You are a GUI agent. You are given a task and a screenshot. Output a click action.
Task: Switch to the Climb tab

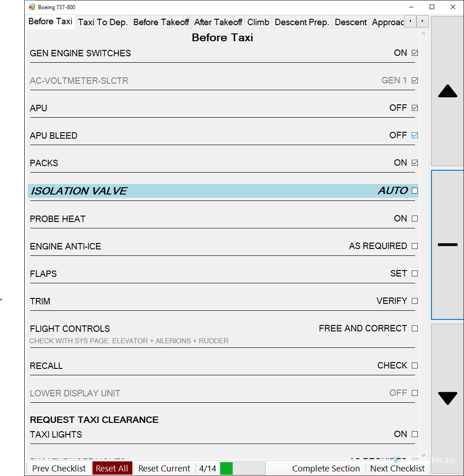coord(258,22)
